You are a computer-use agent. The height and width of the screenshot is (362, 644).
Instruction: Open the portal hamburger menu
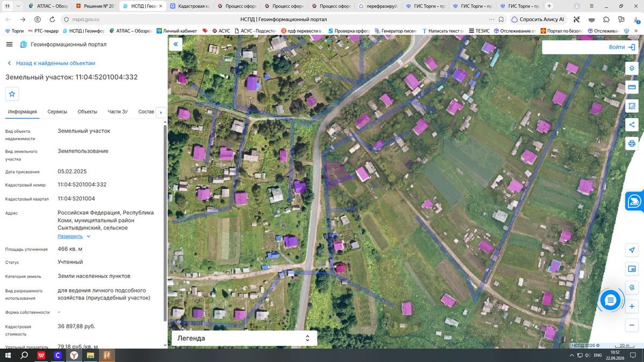(x=10, y=45)
